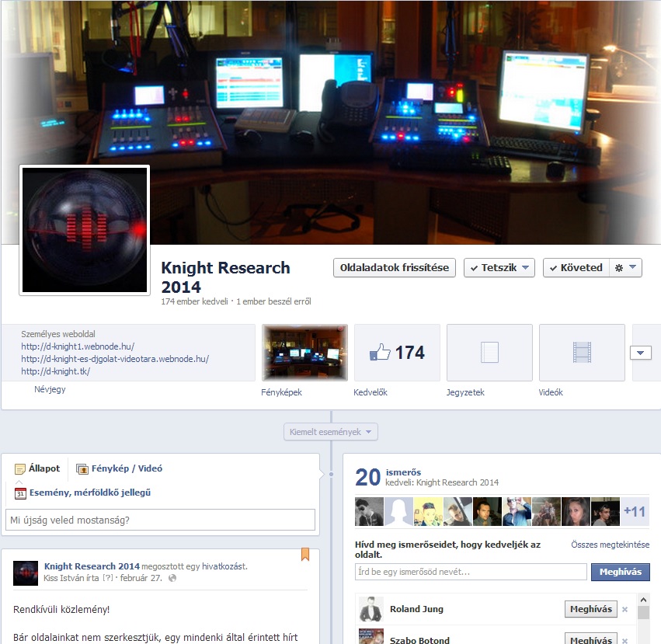Open the Jegyzetek notes icon tile
This screenshot has width=661, height=644.
pyautogui.click(x=489, y=353)
